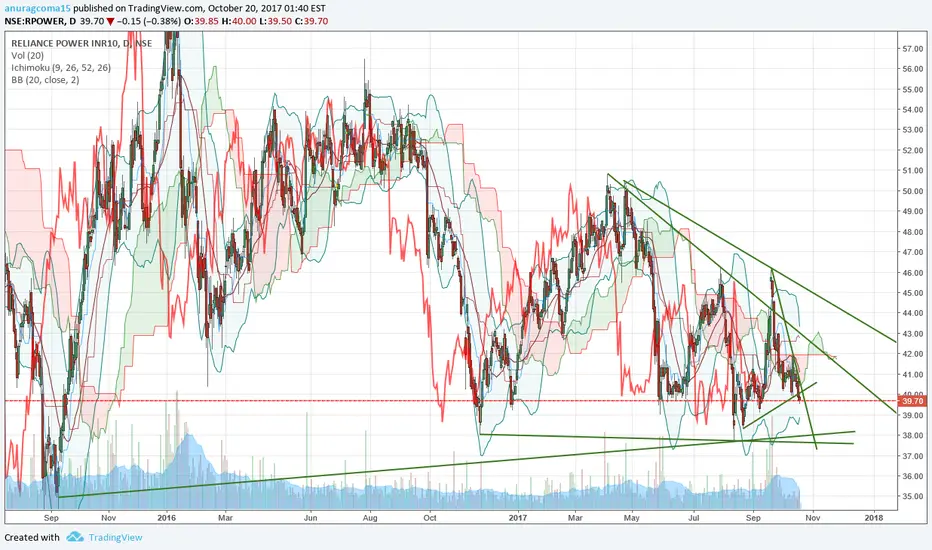Click the 45.00 price axis label

912,293
